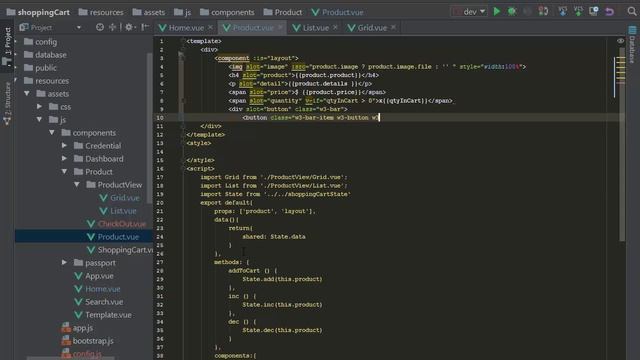Image resolution: width=640 pixels, height=360 pixels.
Task: Click the collapse all icon in Project panel
Action: tap(112, 27)
